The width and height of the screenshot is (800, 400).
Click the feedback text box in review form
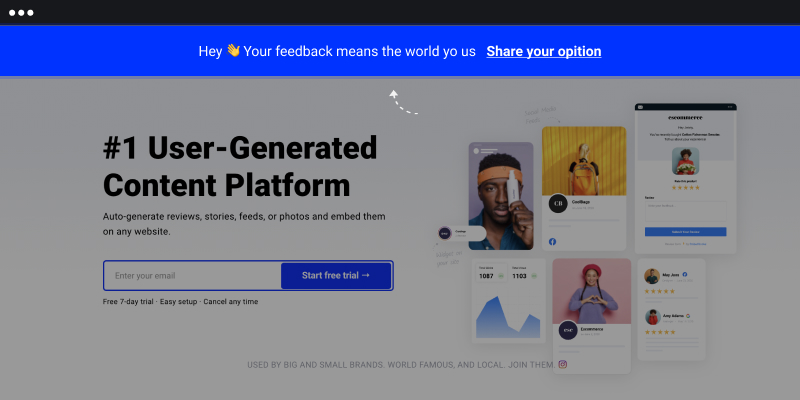(685, 210)
